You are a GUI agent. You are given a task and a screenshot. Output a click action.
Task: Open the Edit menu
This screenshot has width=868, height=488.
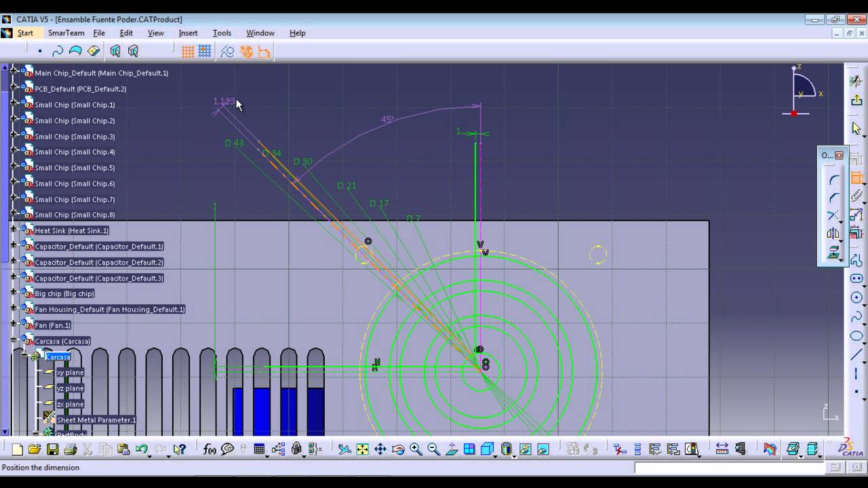126,33
